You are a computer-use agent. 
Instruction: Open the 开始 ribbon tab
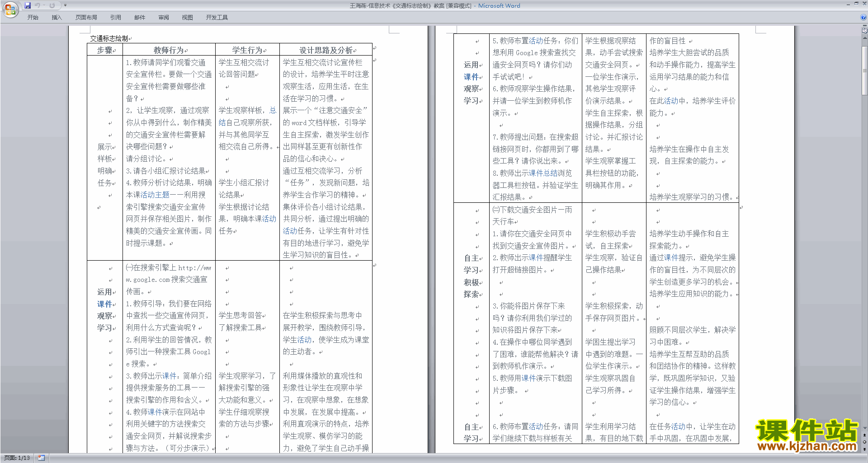coord(33,18)
